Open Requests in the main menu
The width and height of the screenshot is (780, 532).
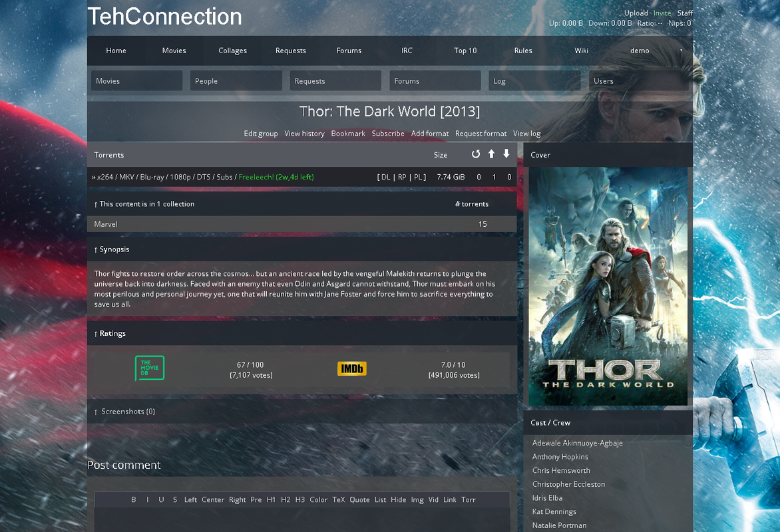click(291, 51)
